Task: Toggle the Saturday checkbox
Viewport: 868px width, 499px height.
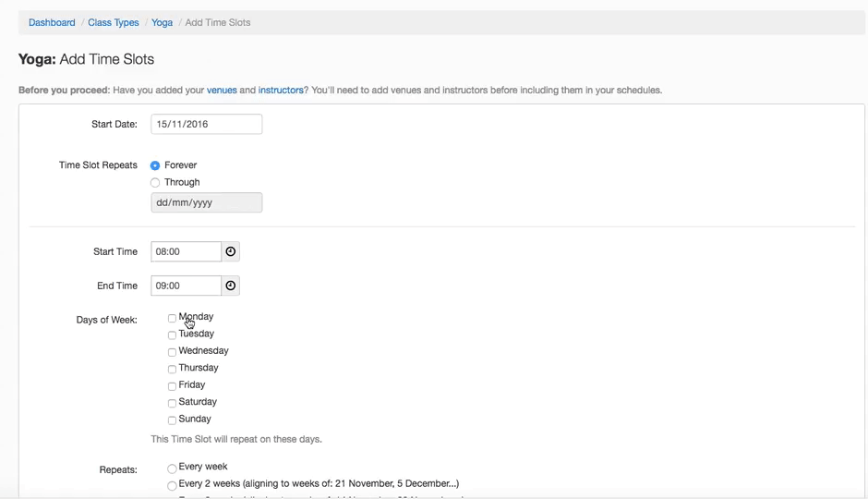Action: click(172, 403)
